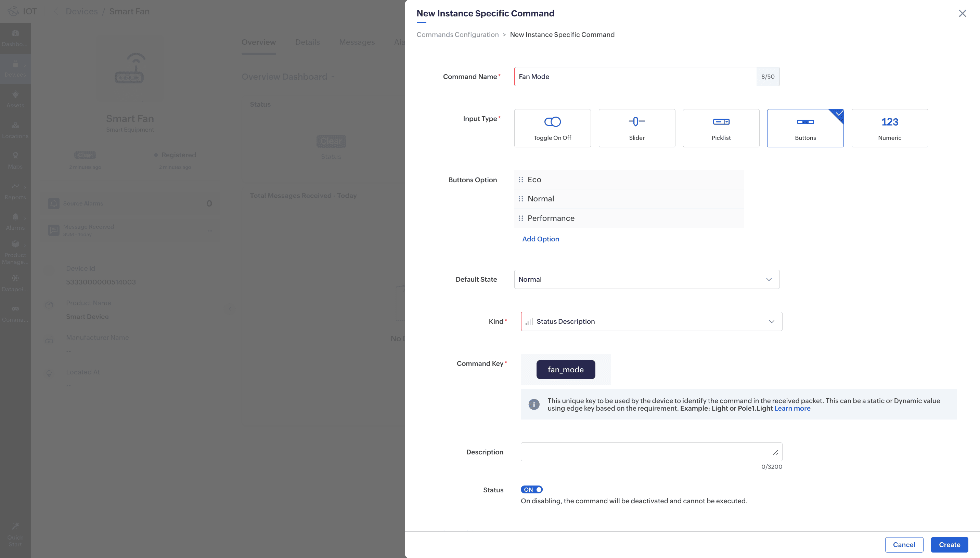Pick the Picklist input type icon
The height and width of the screenshot is (558, 980).
(721, 122)
